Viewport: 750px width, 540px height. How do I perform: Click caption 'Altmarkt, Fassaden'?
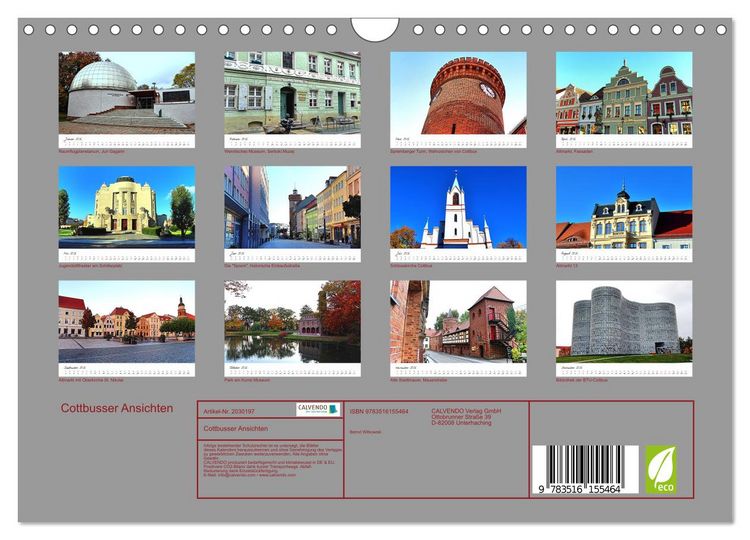click(574, 151)
